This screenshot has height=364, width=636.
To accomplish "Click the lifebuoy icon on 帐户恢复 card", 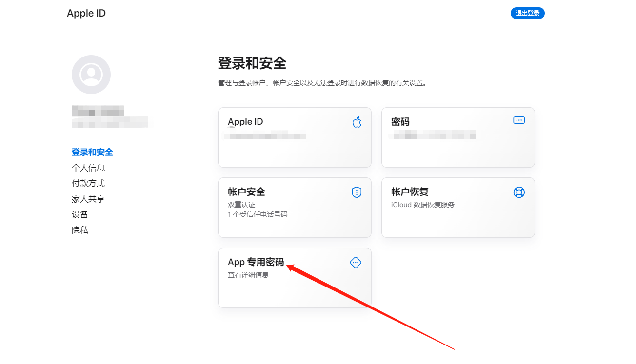I will (x=519, y=192).
